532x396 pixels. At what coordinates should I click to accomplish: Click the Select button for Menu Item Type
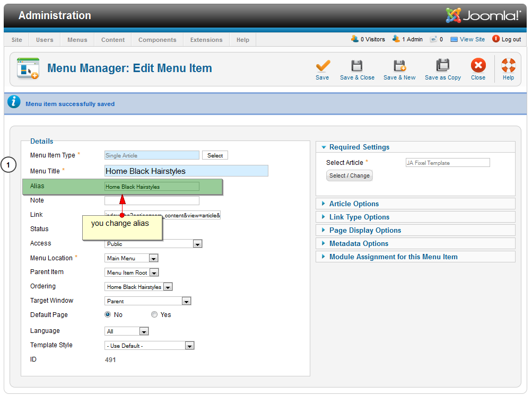pyautogui.click(x=215, y=155)
